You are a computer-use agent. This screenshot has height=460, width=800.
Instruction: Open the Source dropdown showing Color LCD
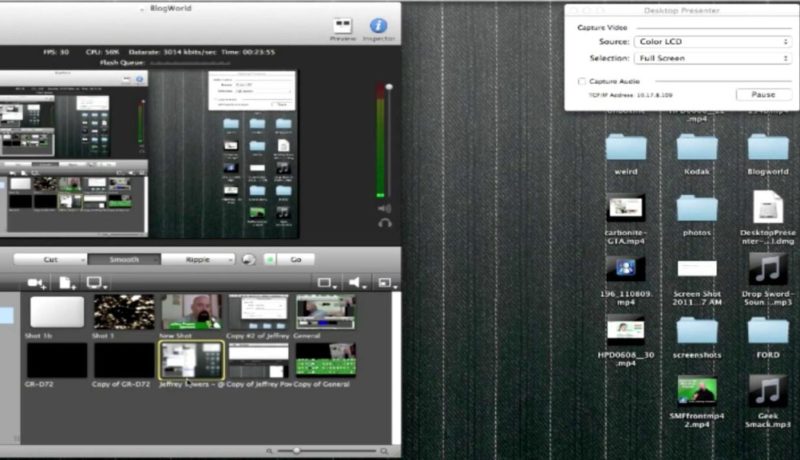[x=713, y=42]
